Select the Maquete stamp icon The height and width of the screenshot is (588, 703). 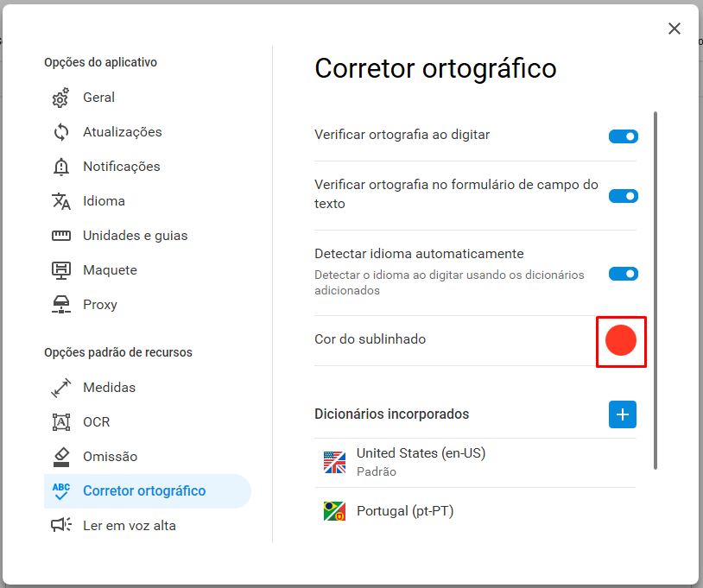click(61, 270)
